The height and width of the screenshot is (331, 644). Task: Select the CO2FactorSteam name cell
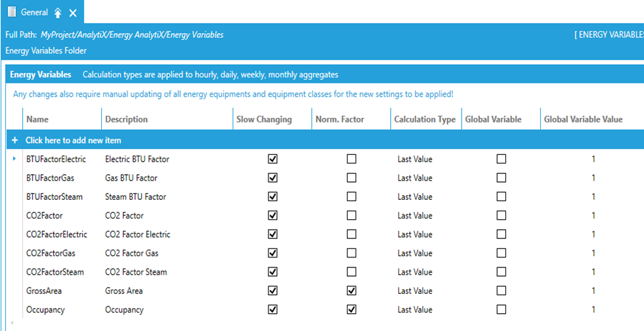55,272
